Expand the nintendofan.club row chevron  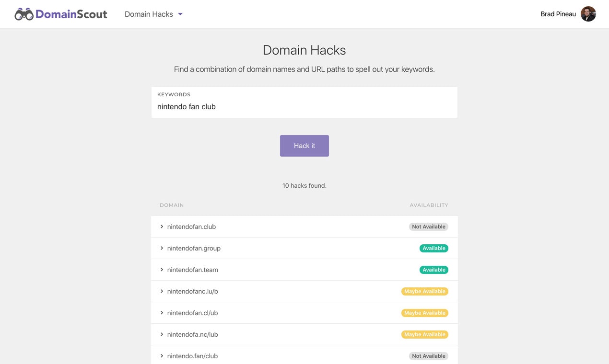pyautogui.click(x=162, y=227)
